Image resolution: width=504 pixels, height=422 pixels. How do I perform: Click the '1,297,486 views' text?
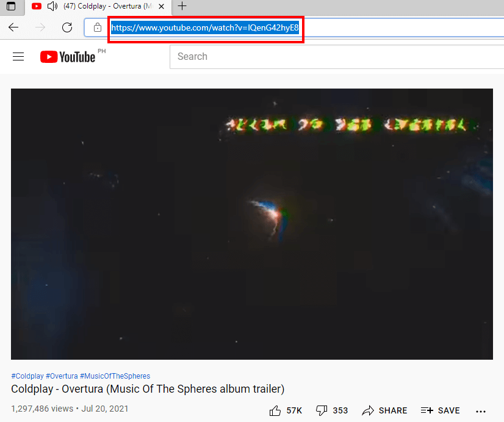pyautogui.click(x=42, y=409)
